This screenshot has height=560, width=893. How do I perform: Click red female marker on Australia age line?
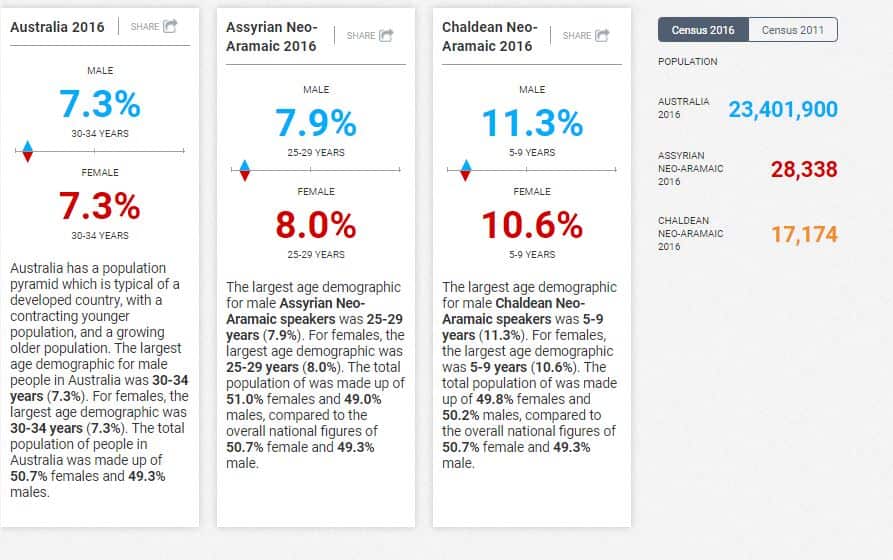(x=28, y=157)
